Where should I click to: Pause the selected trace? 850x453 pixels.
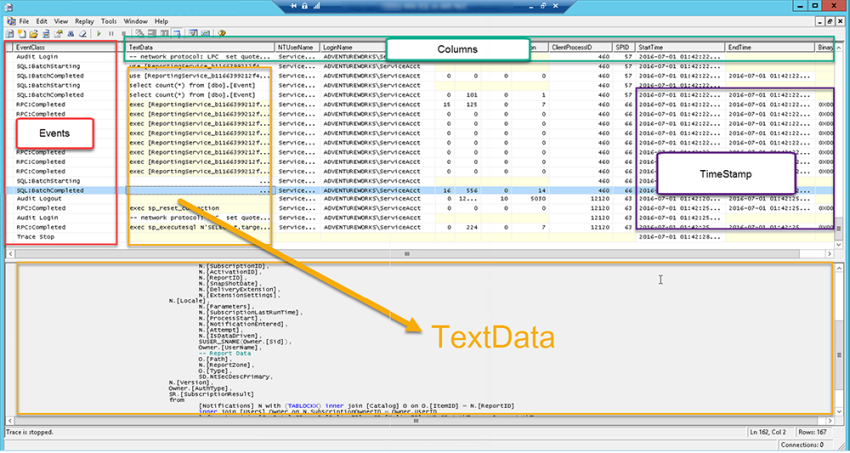(x=111, y=34)
